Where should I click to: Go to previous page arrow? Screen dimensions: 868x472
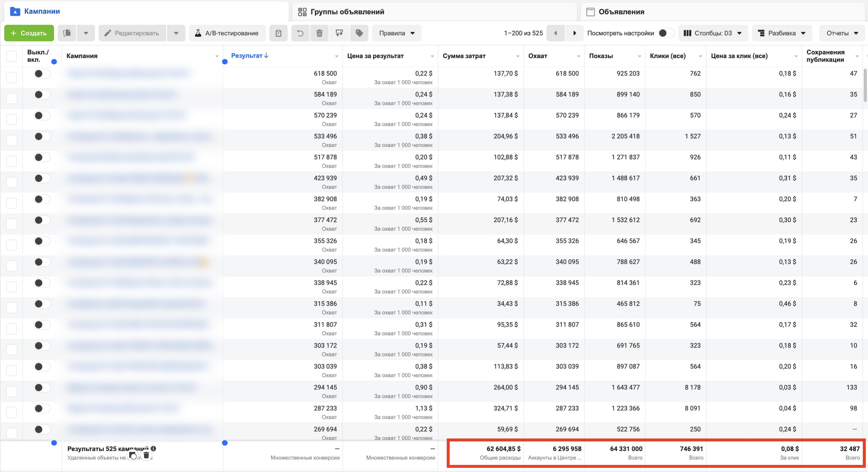pos(556,33)
